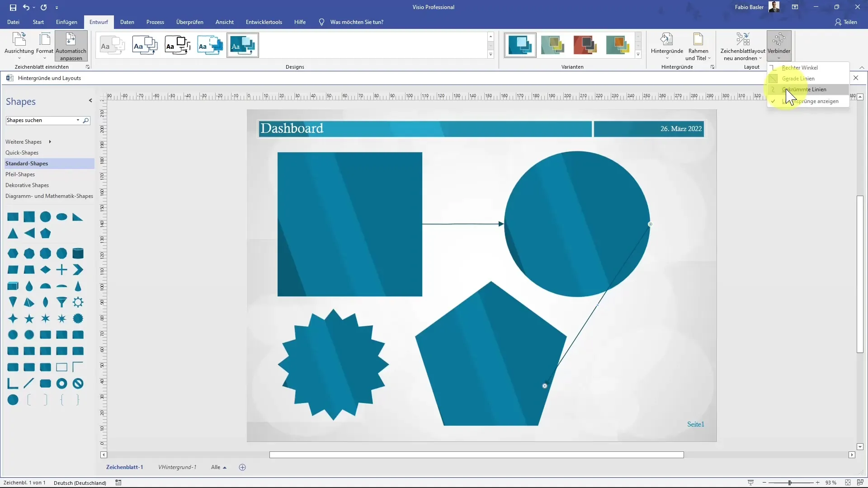The height and width of the screenshot is (488, 868).
Task: Open the Hintergründe backgrounds dropdown
Action: pos(667,46)
